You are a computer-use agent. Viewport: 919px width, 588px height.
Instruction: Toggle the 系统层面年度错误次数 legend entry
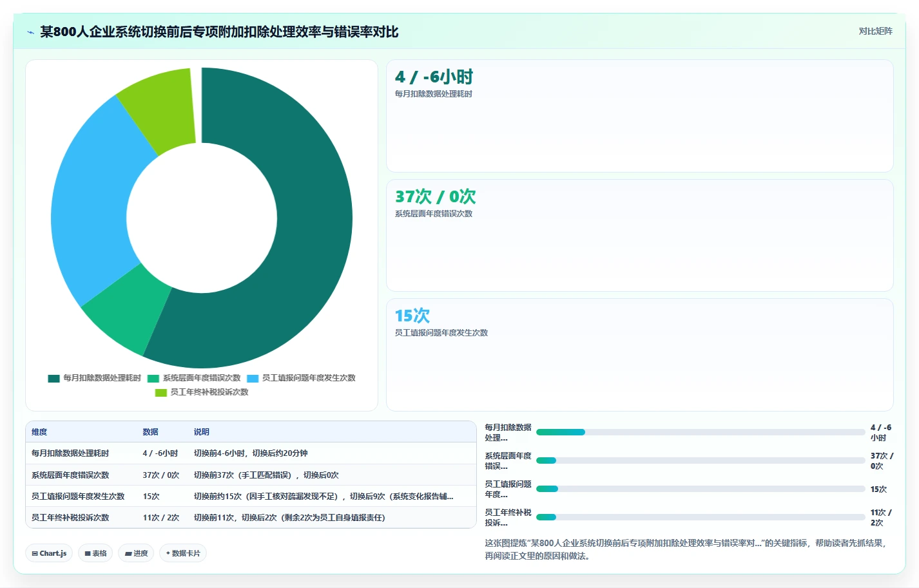pyautogui.click(x=194, y=378)
